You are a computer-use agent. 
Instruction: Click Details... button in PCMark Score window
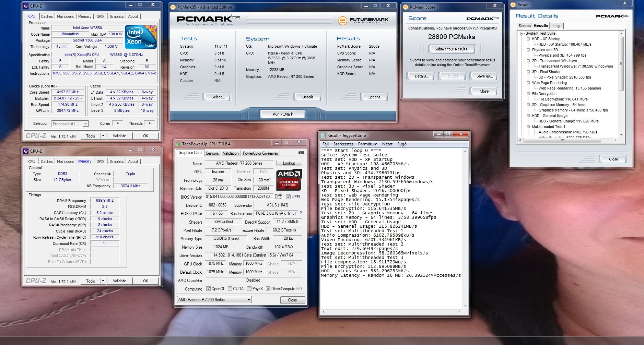click(421, 76)
